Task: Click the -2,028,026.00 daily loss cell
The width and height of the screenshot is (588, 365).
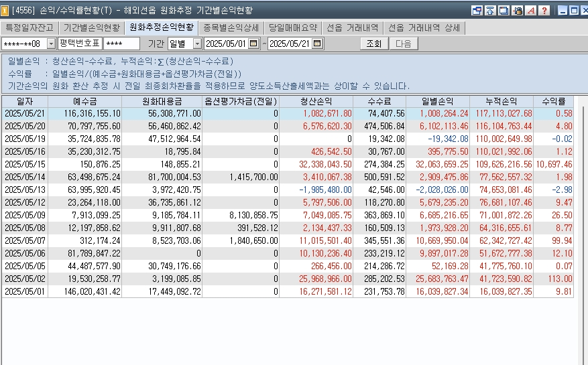Action: point(438,190)
